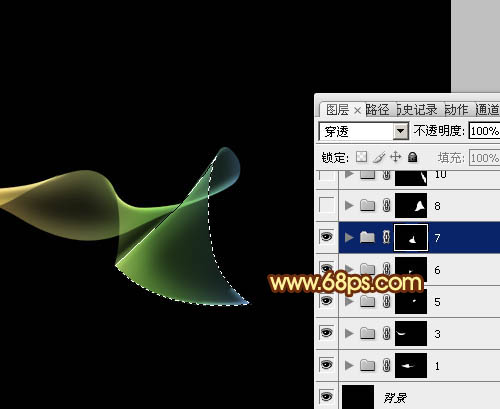The width and height of the screenshot is (500, 409).
Task: Click folder icon of group 1
Action: [x=367, y=365]
